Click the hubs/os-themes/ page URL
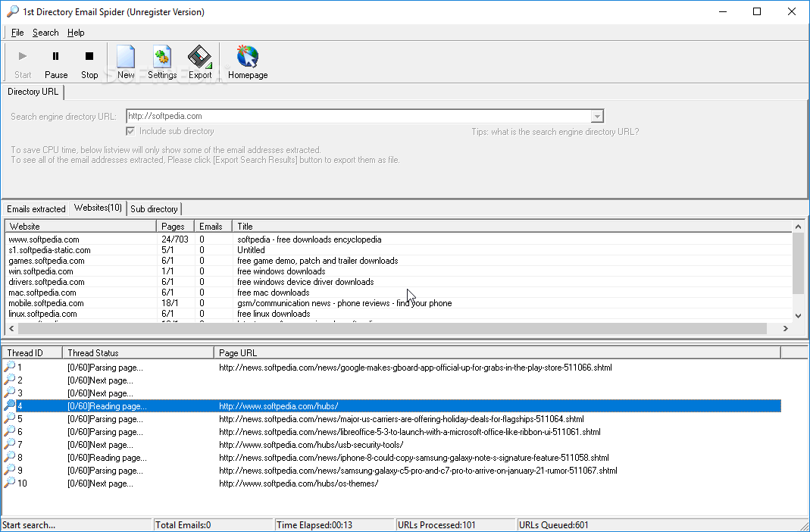The image size is (810, 532). coord(299,483)
